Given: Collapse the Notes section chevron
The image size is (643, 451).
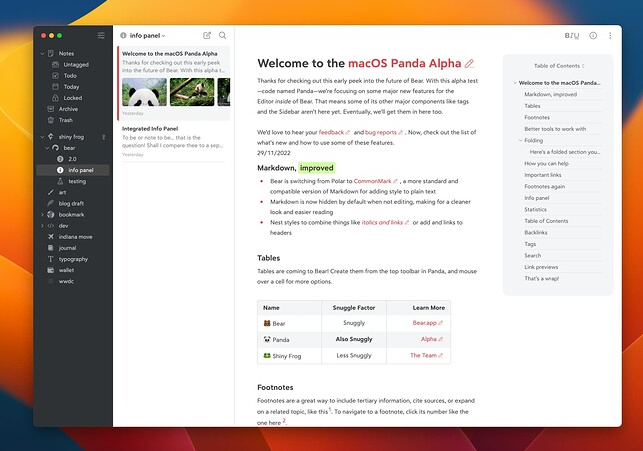Looking at the screenshot, I should pyautogui.click(x=42, y=53).
